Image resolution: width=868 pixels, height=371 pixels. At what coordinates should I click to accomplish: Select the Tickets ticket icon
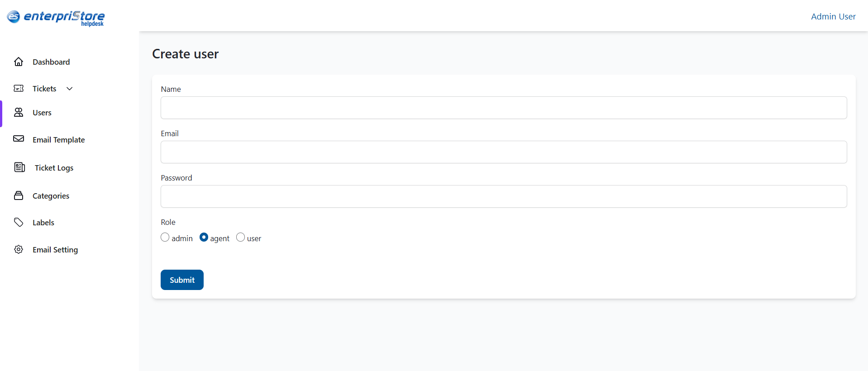point(18,88)
